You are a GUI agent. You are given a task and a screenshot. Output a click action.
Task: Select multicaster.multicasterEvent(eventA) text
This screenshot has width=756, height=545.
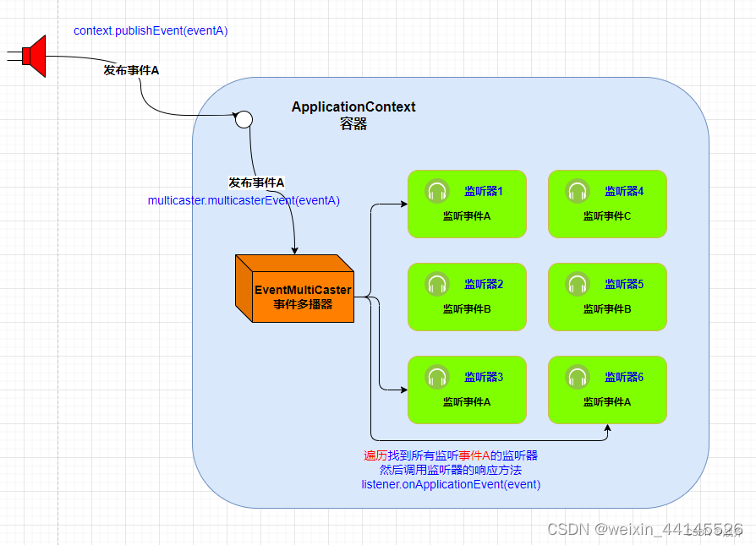(244, 200)
